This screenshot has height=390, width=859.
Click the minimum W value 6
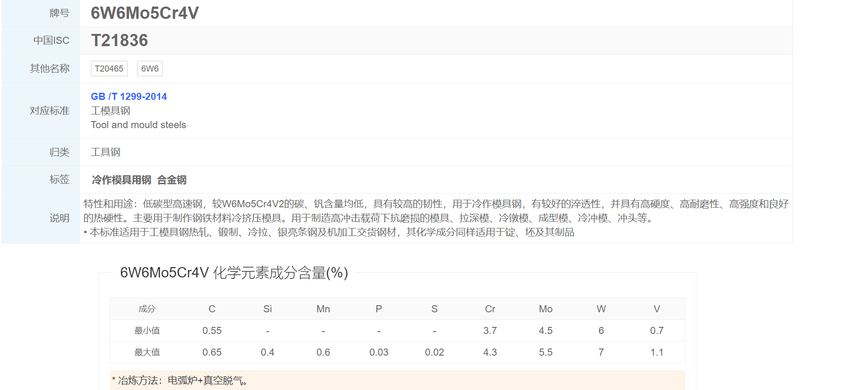[x=601, y=330]
